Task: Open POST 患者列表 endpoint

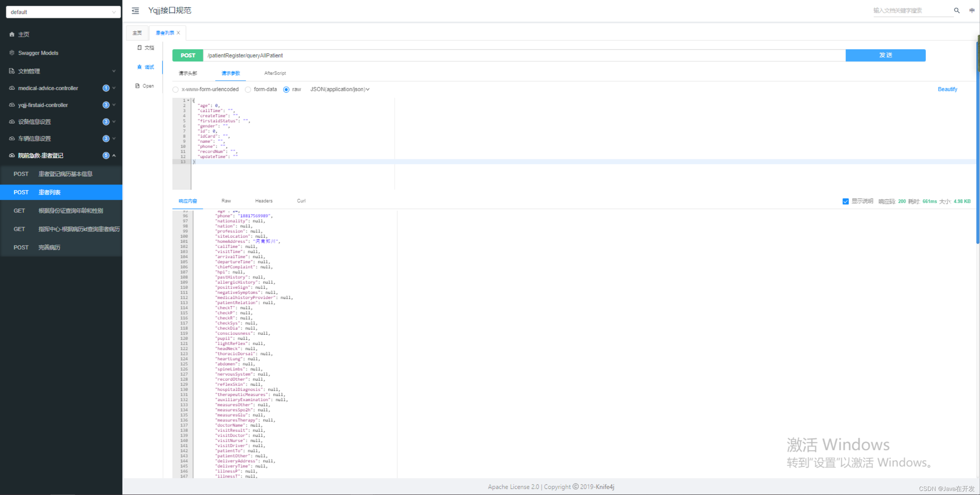Action: pos(61,193)
